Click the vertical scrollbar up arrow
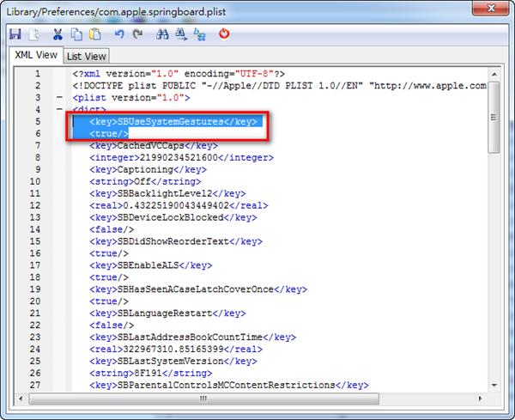 [x=494, y=74]
